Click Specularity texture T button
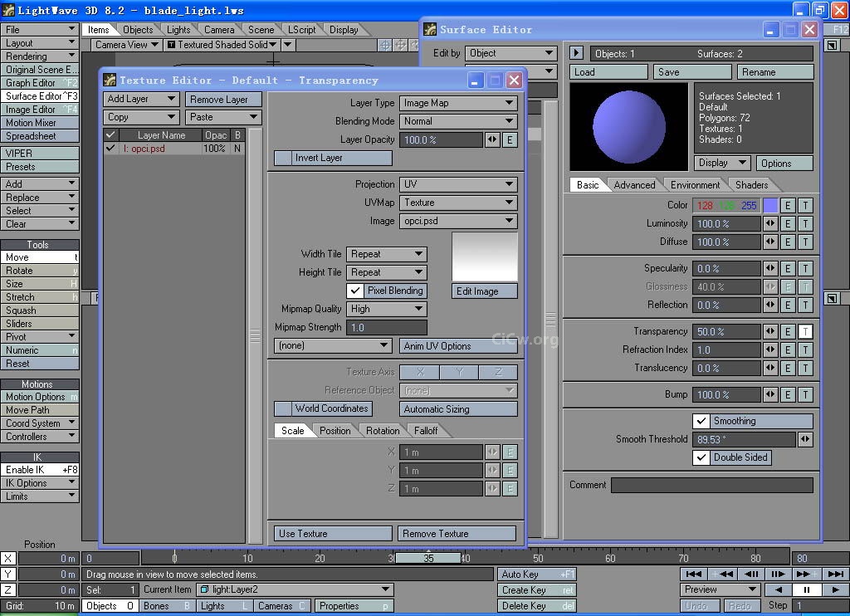Screen dimensions: 850x616 coord(805,268)
